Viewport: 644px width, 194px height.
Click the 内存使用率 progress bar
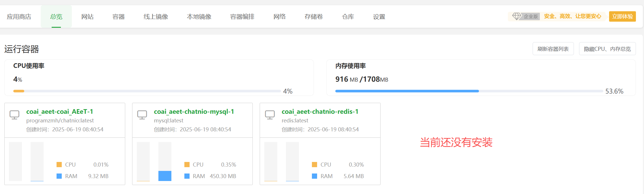click(x=469, y=91)
